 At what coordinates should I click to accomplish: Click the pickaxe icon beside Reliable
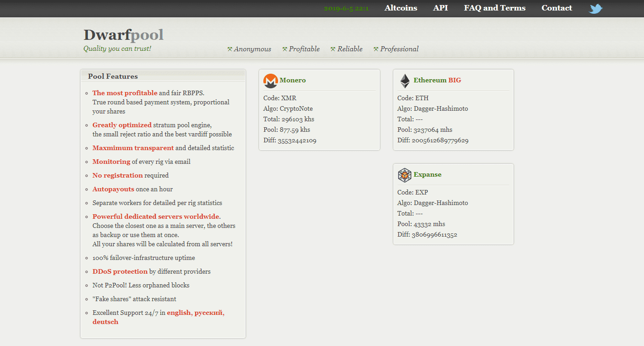[333, 49]
